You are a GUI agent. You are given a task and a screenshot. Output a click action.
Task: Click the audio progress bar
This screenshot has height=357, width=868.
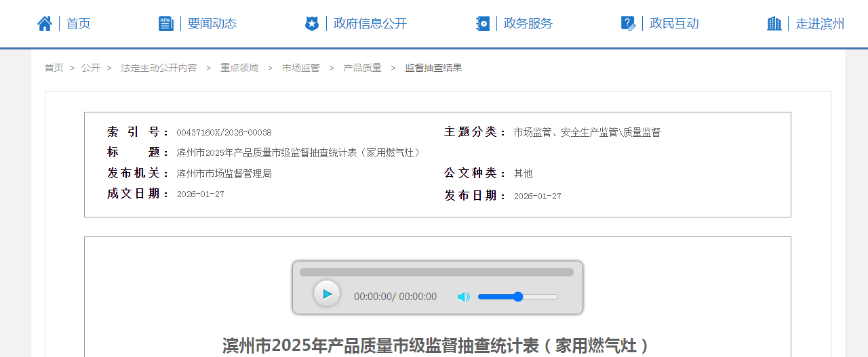tap(437, 272)
